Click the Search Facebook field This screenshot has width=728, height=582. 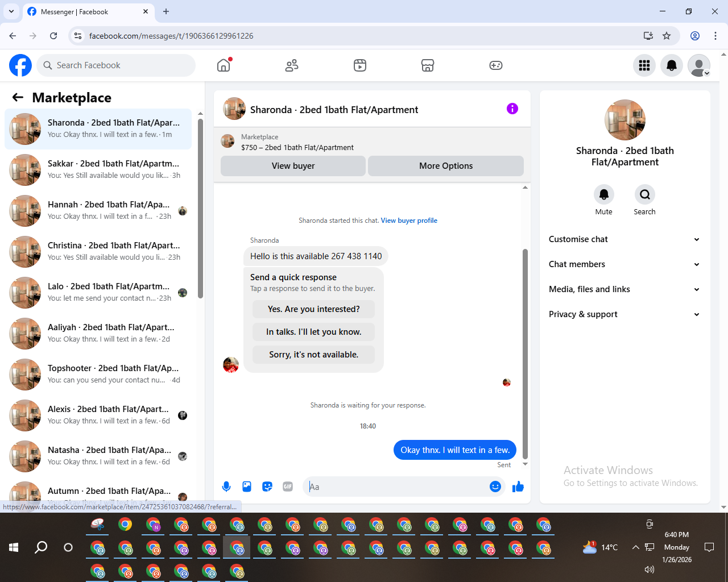point(116,65)
